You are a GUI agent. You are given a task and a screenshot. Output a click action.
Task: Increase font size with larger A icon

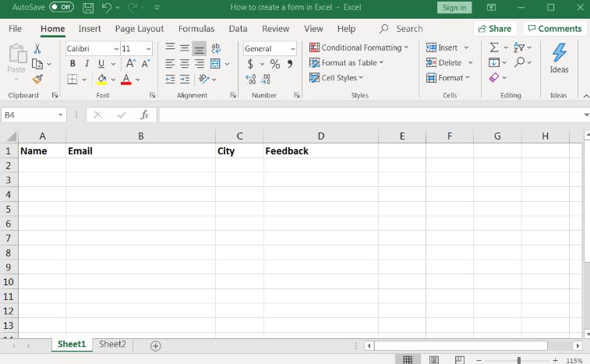(x=131, y=63)
